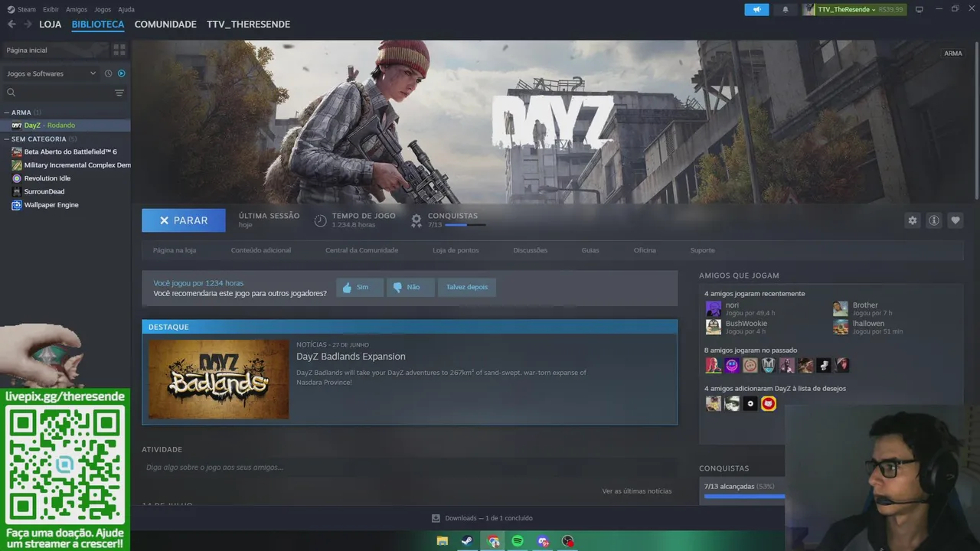The height and width of the screenshot is (551, 980).
Task: Click the activity status input field
Action: coord(410,467)
